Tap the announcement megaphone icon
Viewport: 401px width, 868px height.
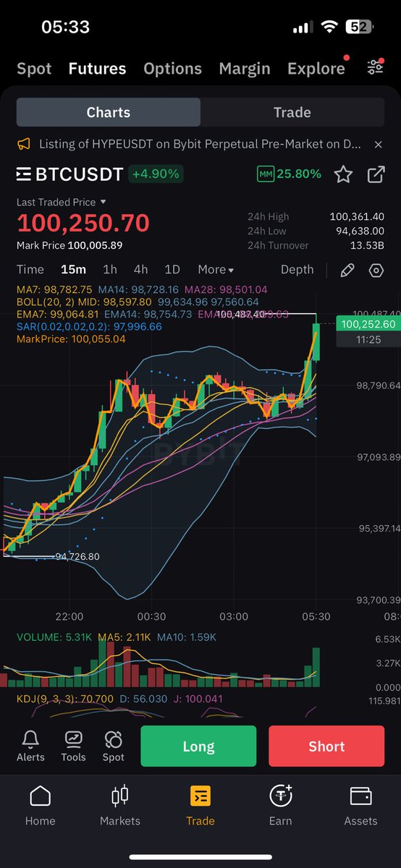coord(24,145)
